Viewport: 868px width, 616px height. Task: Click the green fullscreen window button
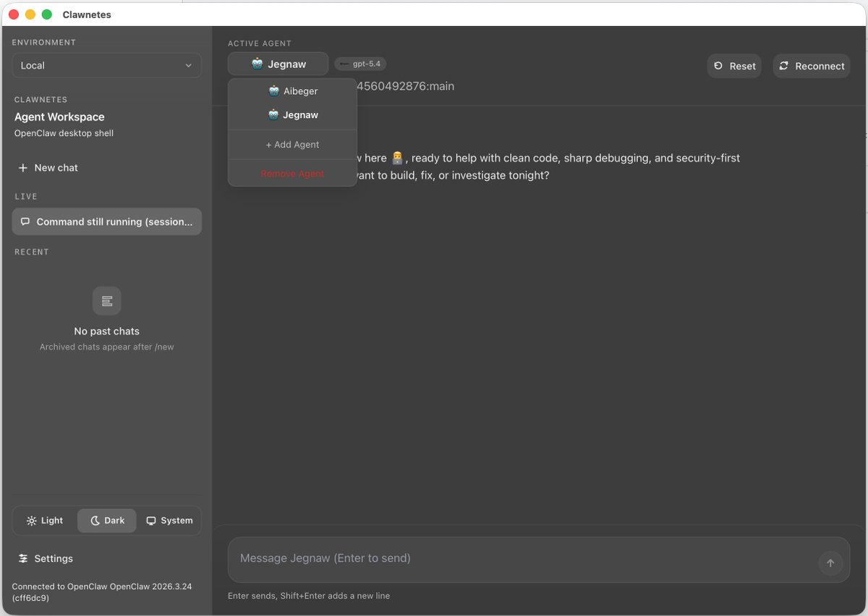point(47,14)
